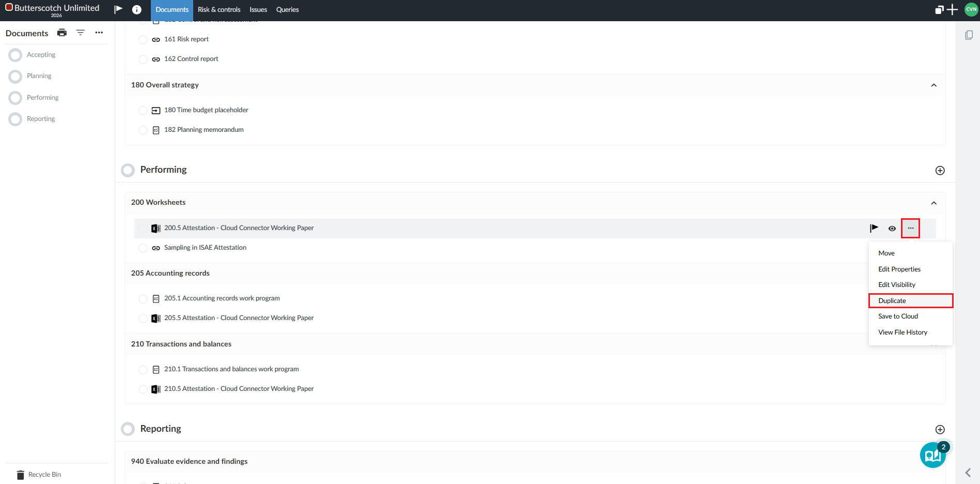Viewport: 980px width, 484px height.
Task: Open the help guide chat widget
Action: click(x=932, y=455)
